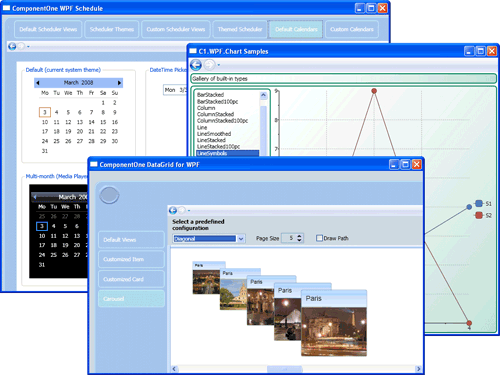Click red data point at chart peak

click(x=374, y=91)
